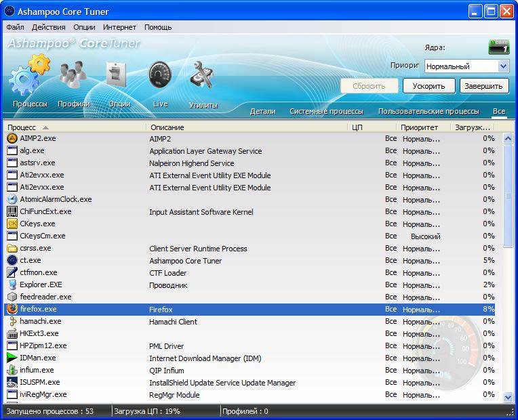Select the CKeysCm.exe process name
The width and height of the screenshot is (518, 420).
43,236
